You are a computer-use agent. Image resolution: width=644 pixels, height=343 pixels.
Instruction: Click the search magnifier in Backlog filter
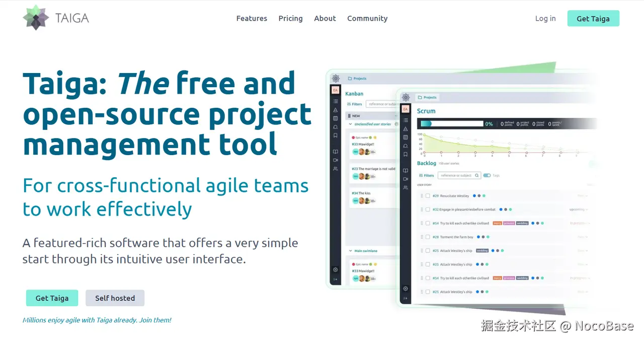(477, 175)
